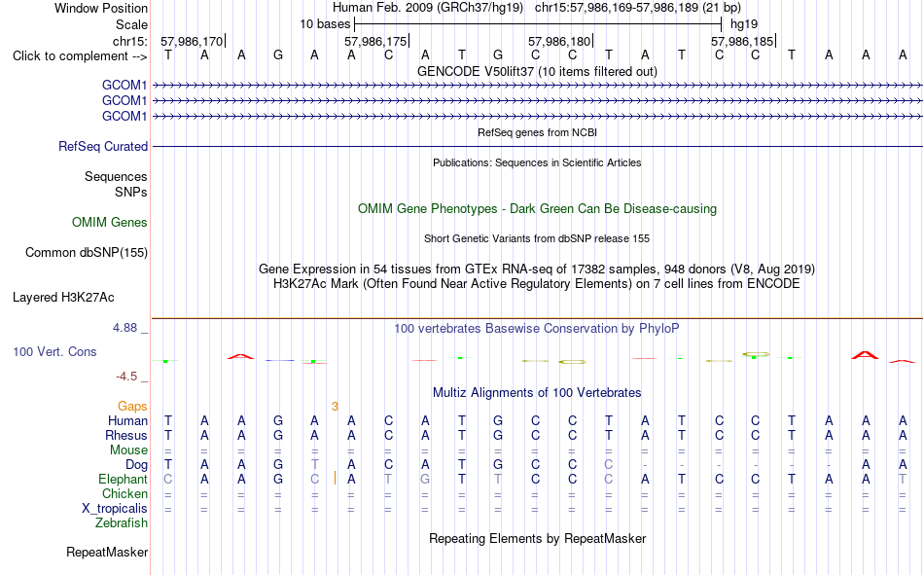The height and width of the screenshot is (575, 924).
Task: Select the SNPs track label
Action: click(x=131, y=192)
